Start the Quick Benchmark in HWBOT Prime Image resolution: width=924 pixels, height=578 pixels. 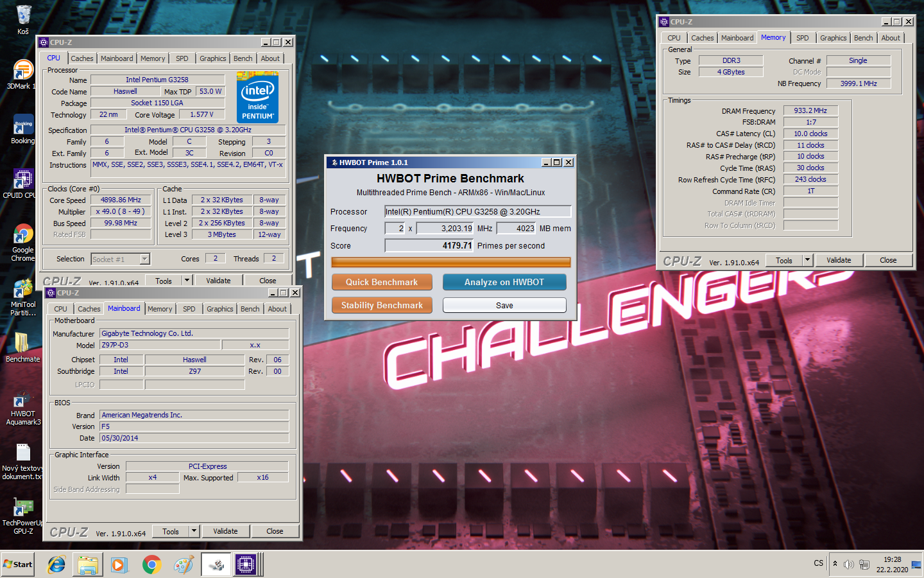coord(382,282)
